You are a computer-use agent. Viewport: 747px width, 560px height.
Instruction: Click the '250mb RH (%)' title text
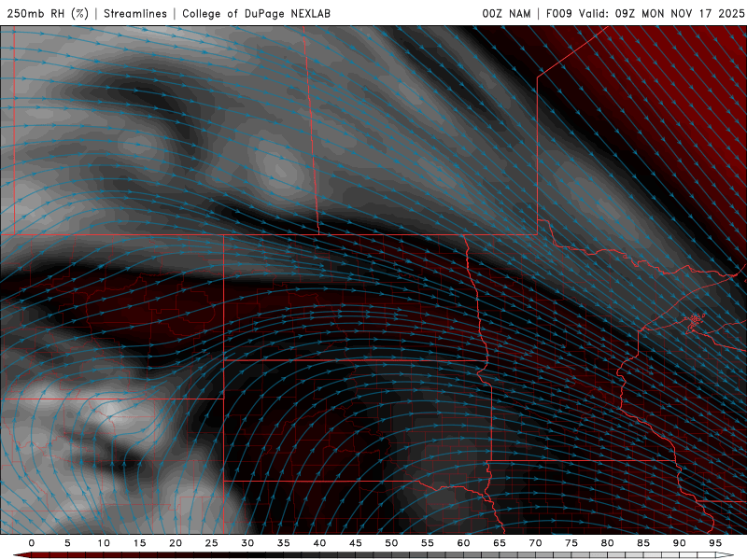[x=48, y=13]
